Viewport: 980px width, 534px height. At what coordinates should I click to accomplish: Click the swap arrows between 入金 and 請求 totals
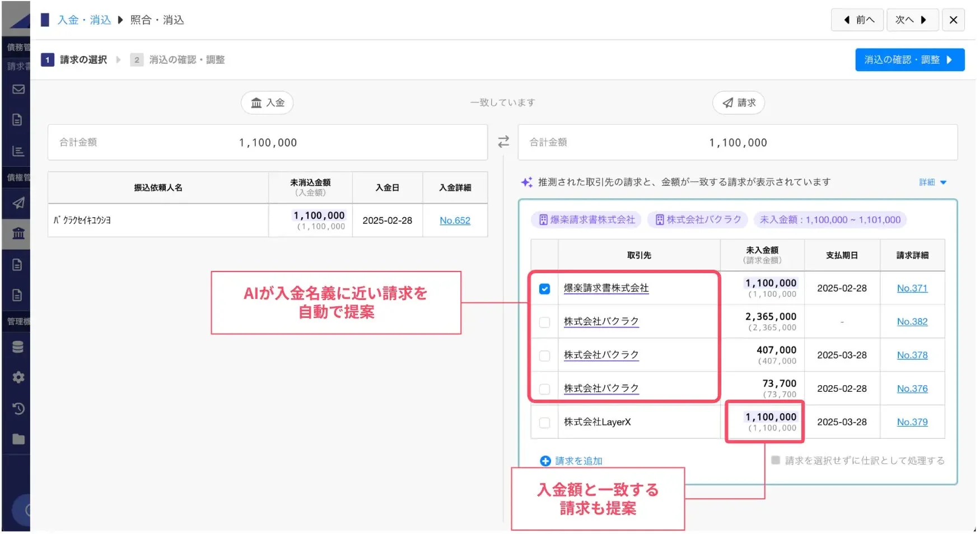503,142
